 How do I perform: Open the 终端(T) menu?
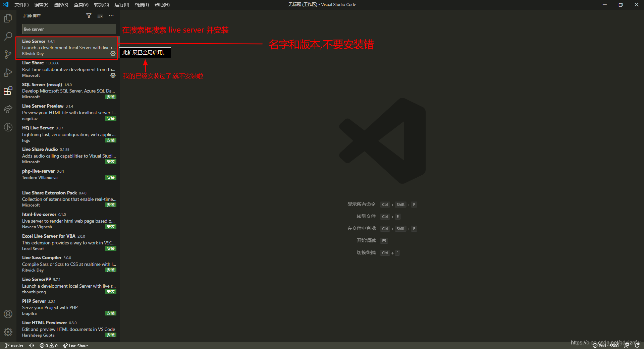tap(142, 5)
